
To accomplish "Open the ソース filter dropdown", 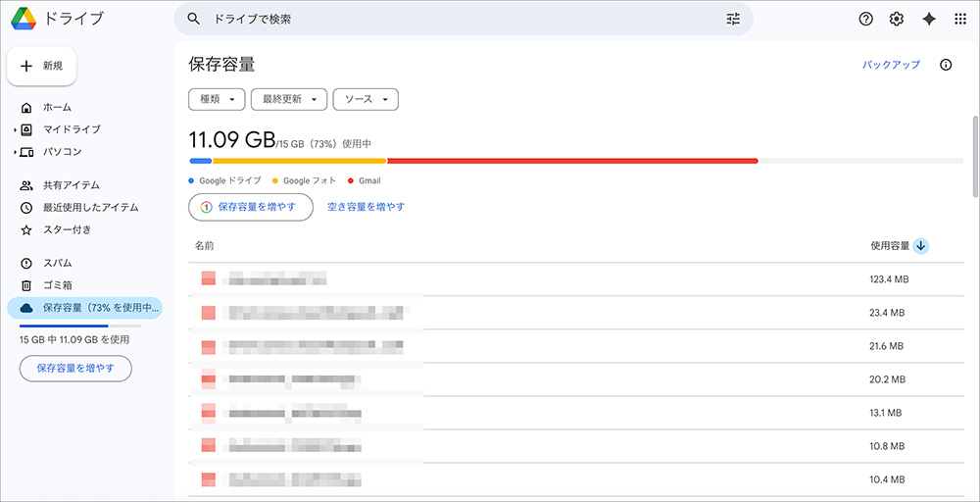I will pyautogui.click(x=367, y=99).
